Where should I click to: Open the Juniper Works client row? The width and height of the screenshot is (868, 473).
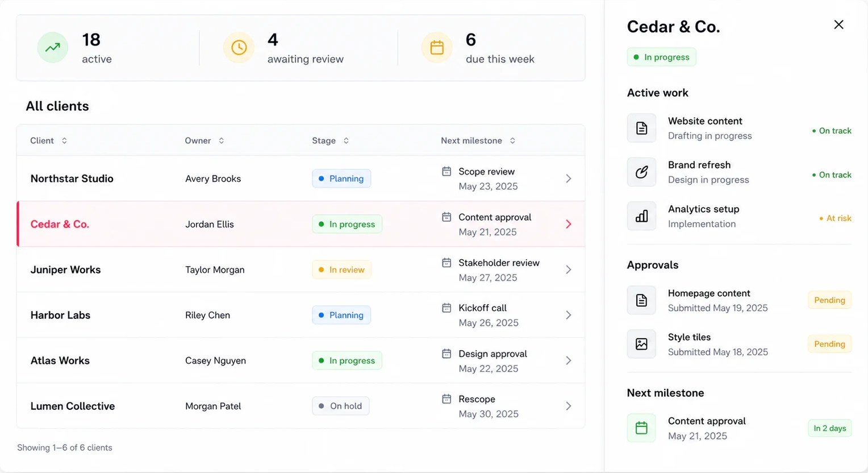pyautogui.click(x=301, y=269)
